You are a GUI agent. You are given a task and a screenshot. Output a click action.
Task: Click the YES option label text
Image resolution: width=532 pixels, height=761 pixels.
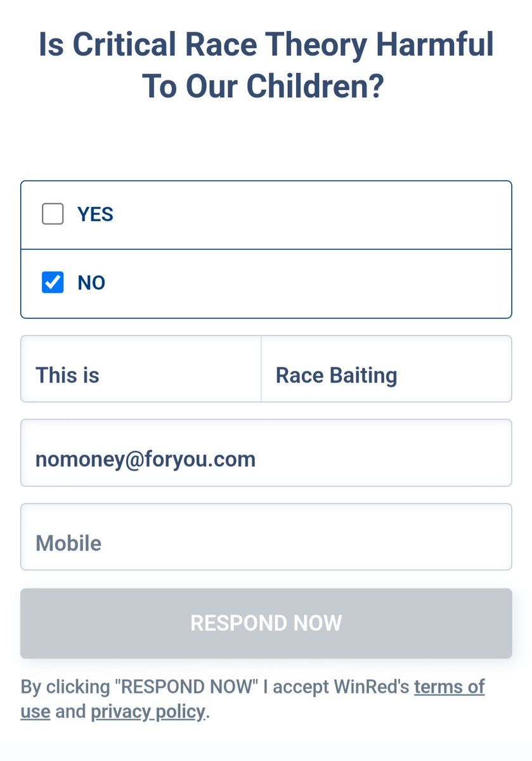point(95,214)
